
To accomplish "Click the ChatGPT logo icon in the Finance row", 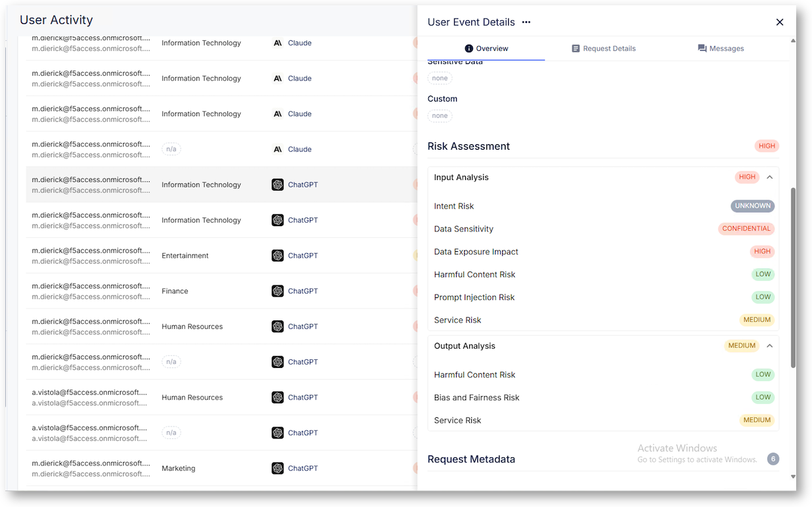I will click(x=277, y=291).
